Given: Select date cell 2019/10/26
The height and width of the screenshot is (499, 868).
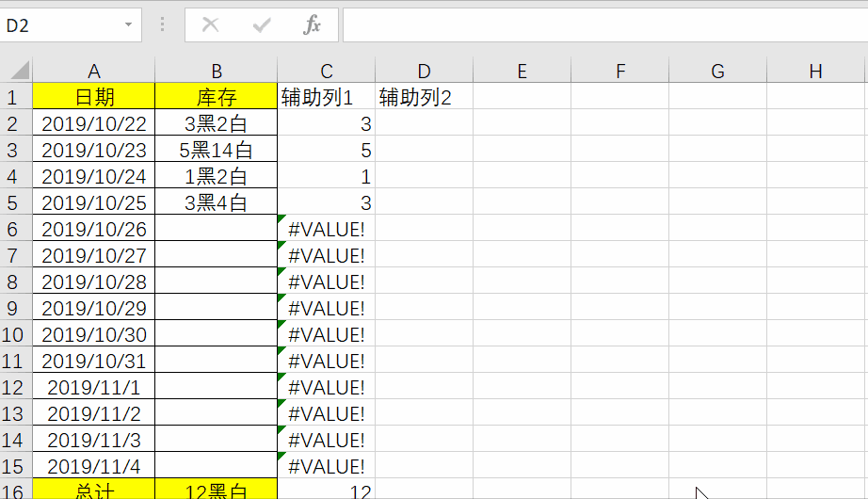Looking at the screenshot, I should tap(93, 228).
